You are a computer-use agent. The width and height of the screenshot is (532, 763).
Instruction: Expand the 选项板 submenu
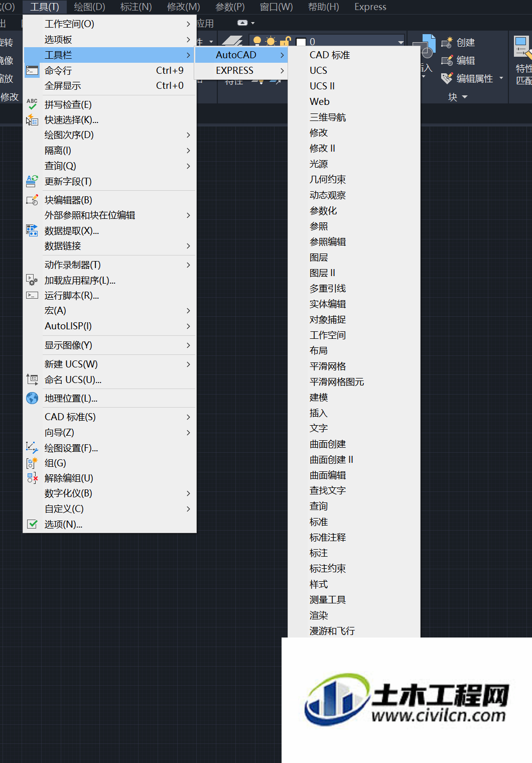(109, 39)
